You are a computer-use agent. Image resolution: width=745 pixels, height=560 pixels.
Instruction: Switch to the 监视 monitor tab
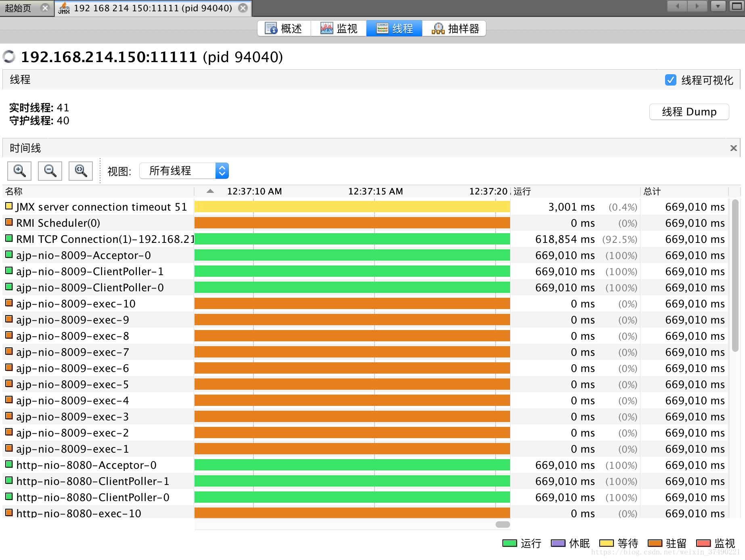pos(339,28)
